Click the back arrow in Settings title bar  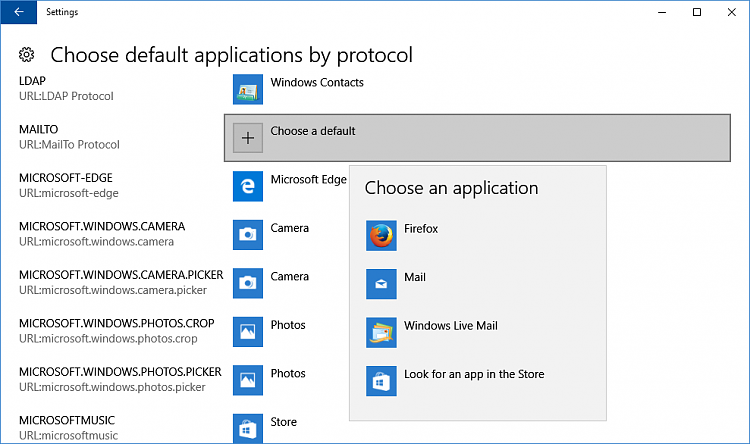(x=19, y=12)
